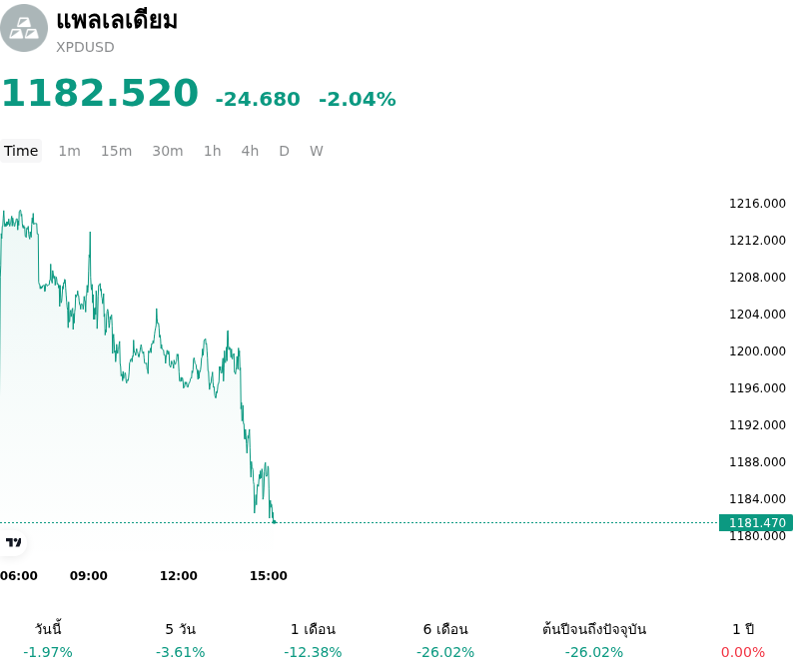Choose the 30m interval

click(x=168, y=151)
